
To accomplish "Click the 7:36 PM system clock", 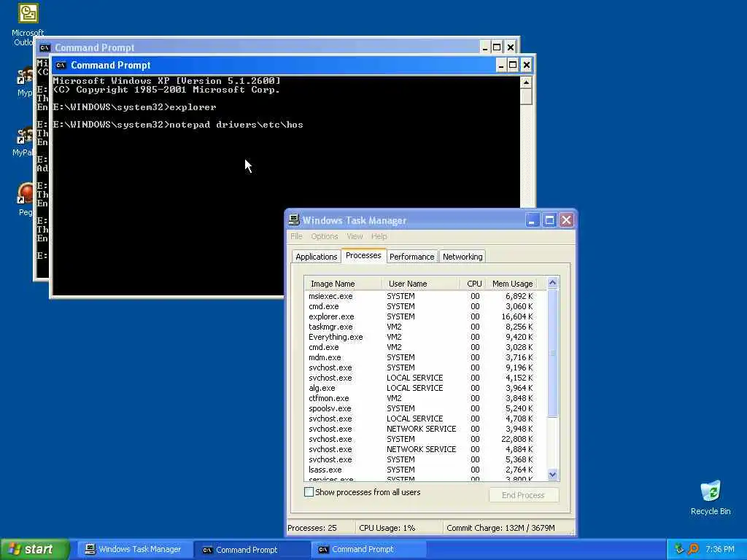I will pyautogui.click(x=719, y=549).
